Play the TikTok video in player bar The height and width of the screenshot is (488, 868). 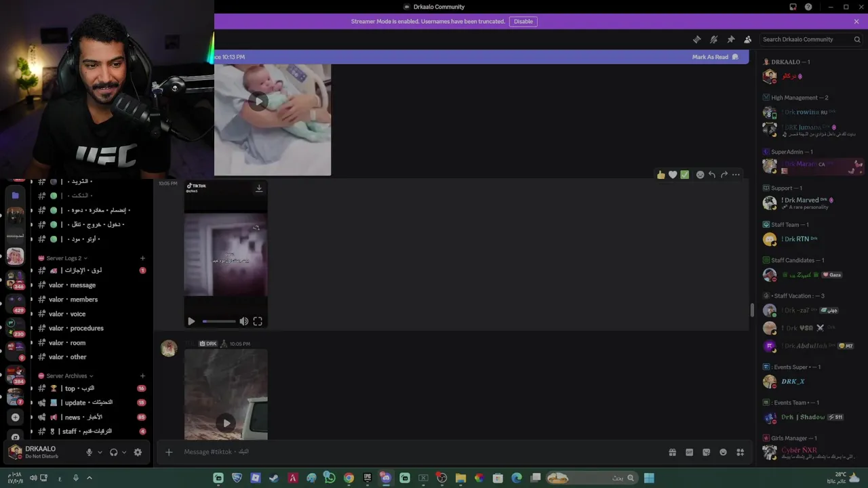tap(191, 321)
